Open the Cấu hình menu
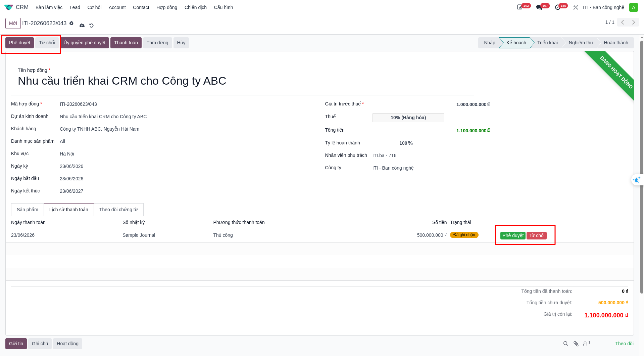Viewport: 644px width, 356px height. (224, 7)
